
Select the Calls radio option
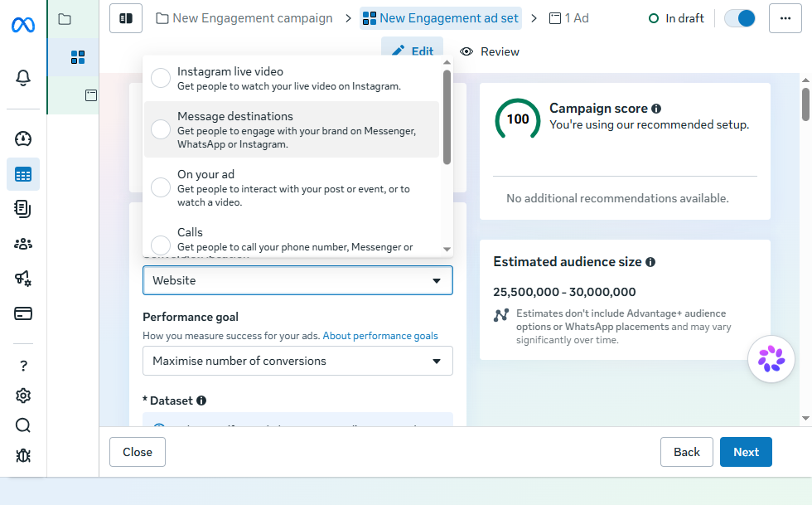[x=161, y=245]
